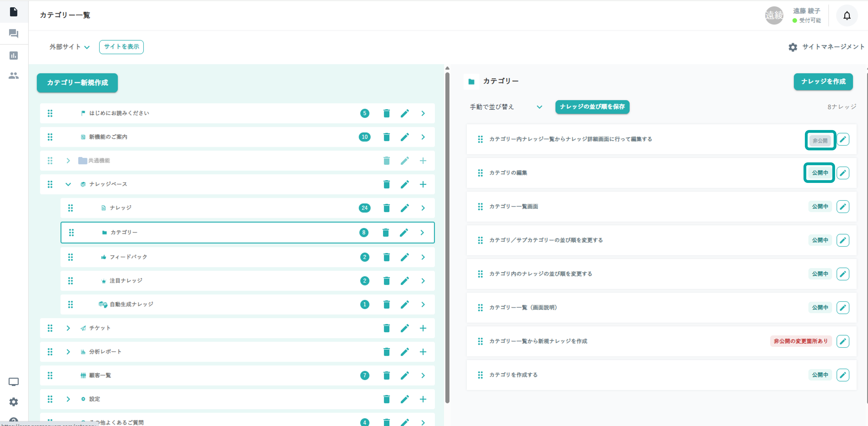The height and width of the screenshot is (426, 868).
Task: Click the サイトマネージメント gear icon
Action: click(792, 47)
